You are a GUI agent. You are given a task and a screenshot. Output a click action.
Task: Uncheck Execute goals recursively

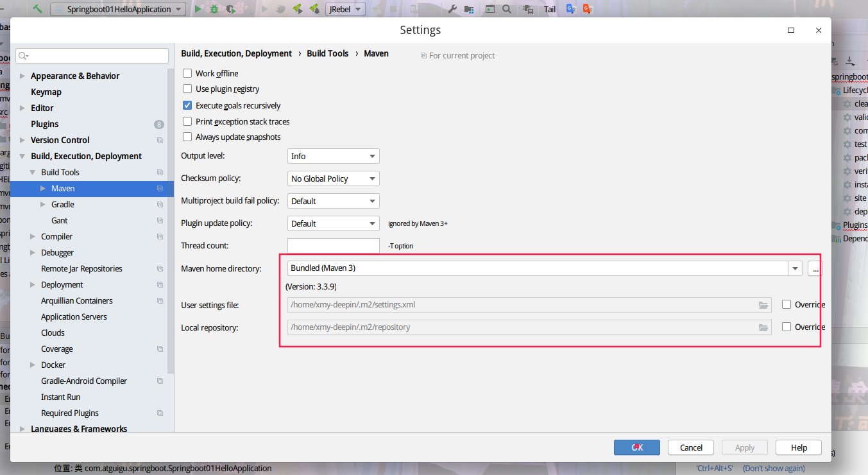click(187, 105)
